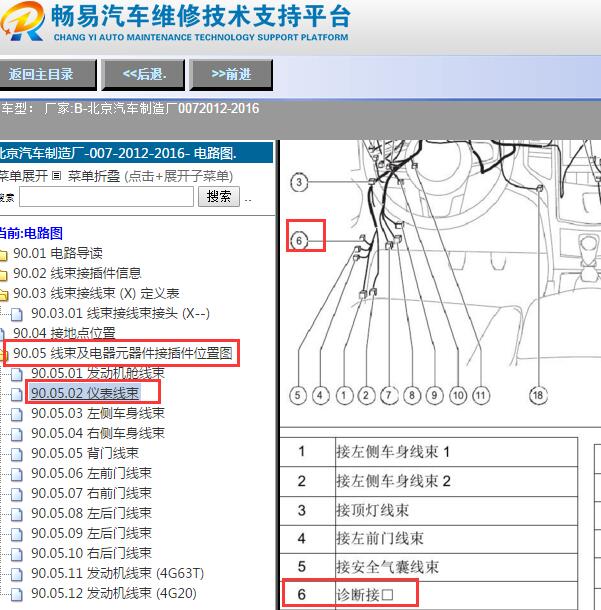601x610 pixels.
Task: Click page icon beside 90.05.12 发动机线束 (4G20)
Action: pos(16,594)
